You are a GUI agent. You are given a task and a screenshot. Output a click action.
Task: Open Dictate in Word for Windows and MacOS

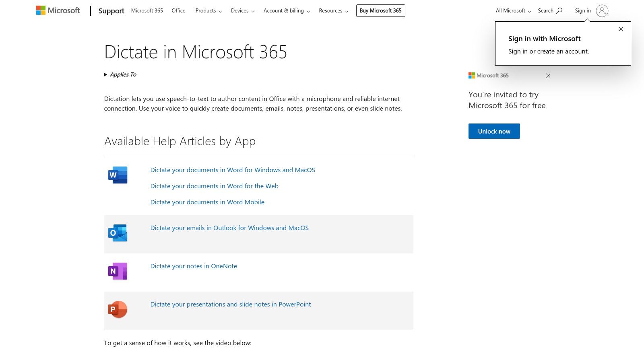coord(233,170)
